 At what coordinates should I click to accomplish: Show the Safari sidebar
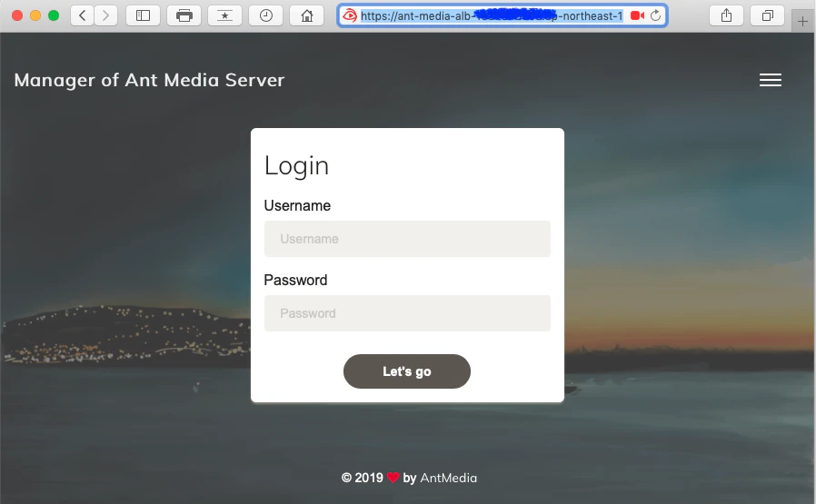[143, 15]
